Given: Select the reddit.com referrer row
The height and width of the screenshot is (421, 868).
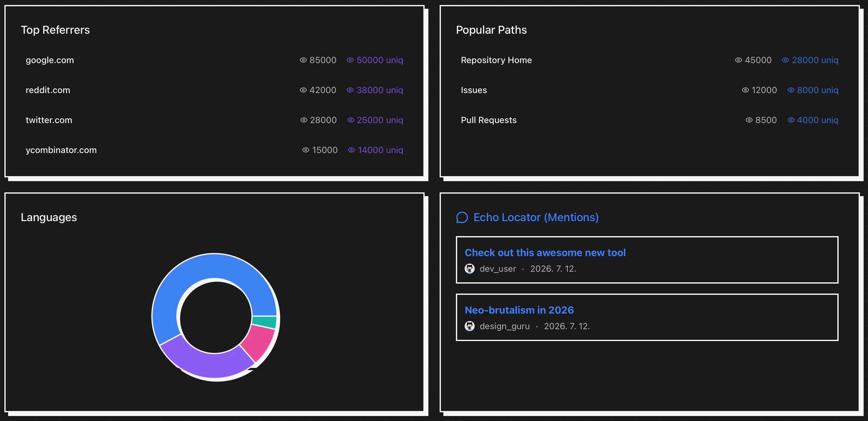Looking at the screenshot, I should pos(214,90).
